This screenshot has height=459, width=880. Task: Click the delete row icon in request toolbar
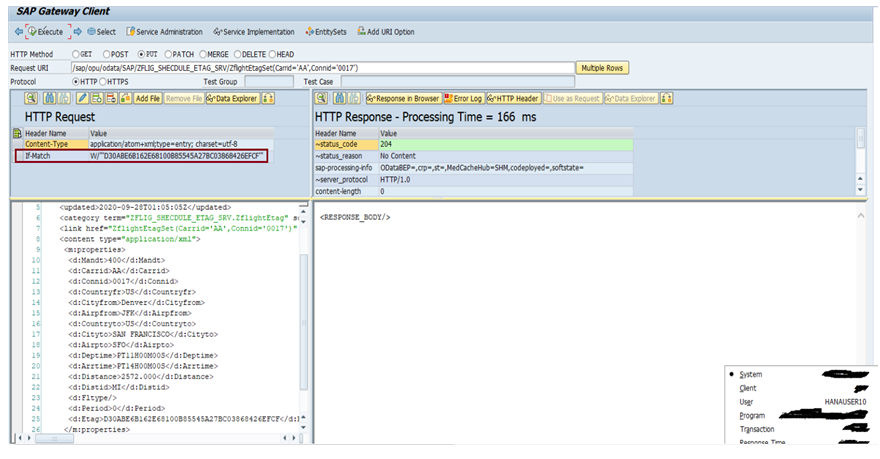pos(111,98)
